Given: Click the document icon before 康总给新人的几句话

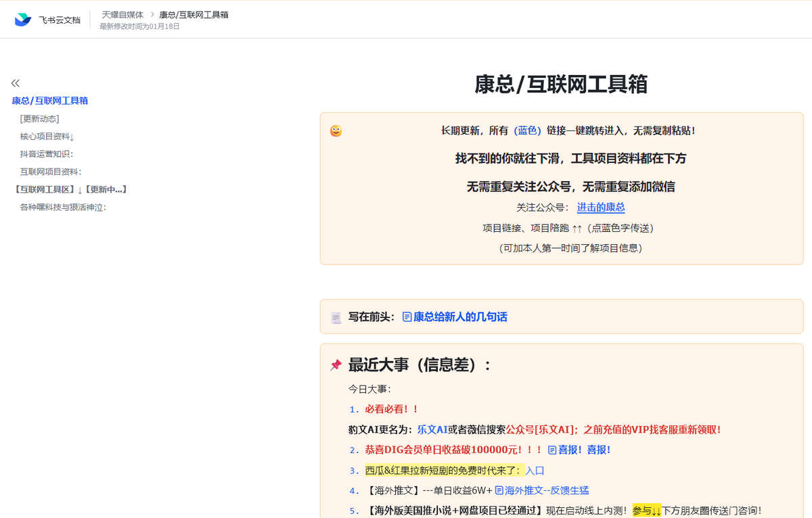Looking at the screenshot, I should point(407,316).
